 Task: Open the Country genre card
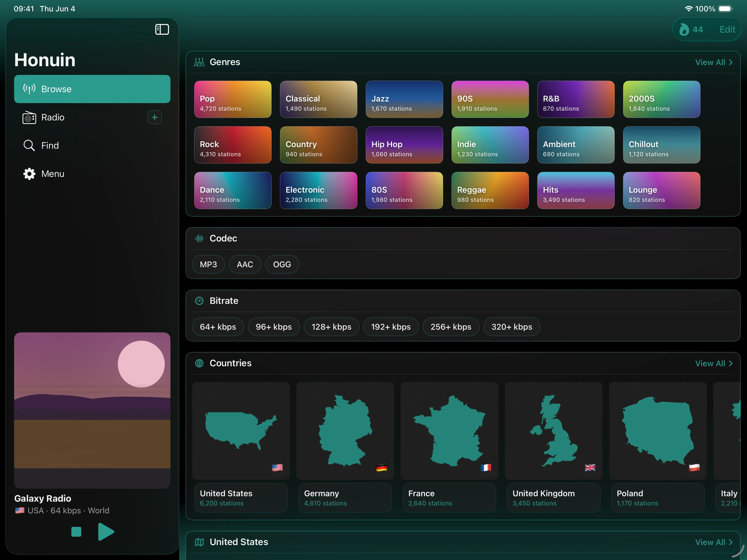(318, 145)
